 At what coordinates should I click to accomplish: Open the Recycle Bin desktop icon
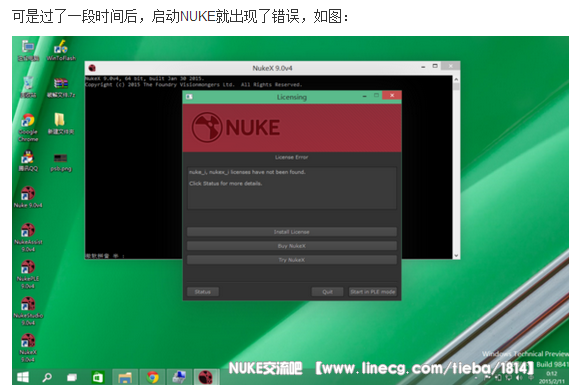pos(28,87)
